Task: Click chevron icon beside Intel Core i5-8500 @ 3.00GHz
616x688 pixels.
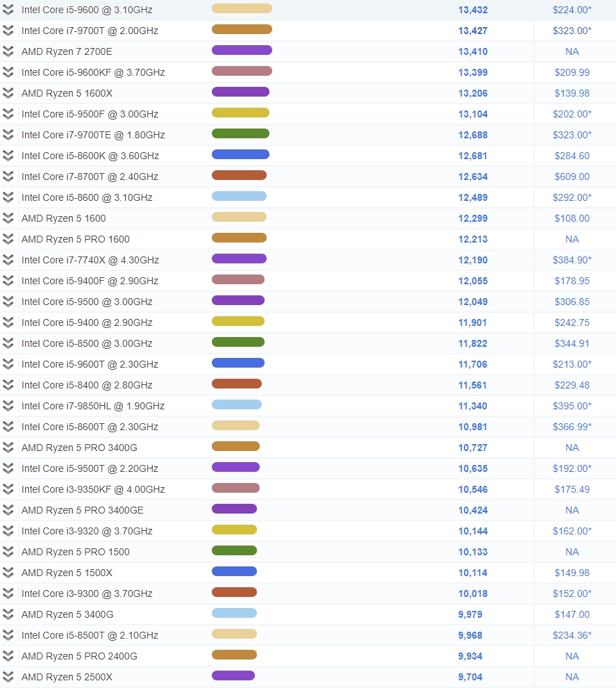Action: click(8, 343)
